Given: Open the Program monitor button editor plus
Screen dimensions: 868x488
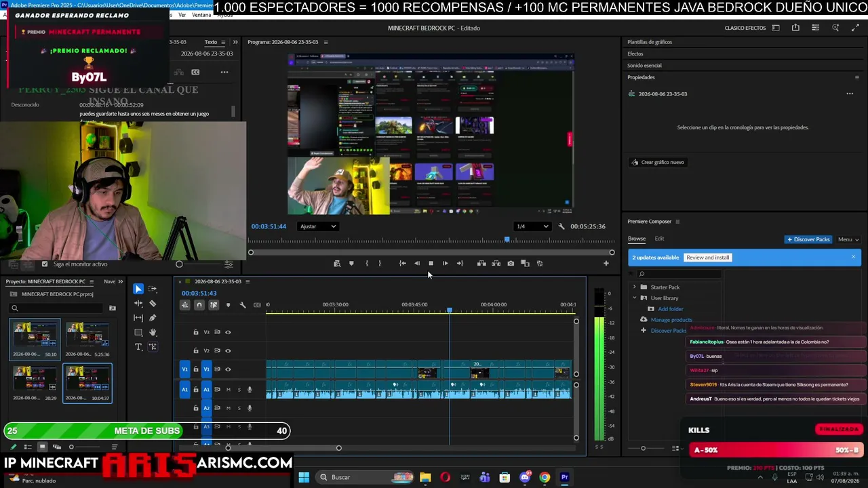Looking at the screenshot, I should click(606, 264).
